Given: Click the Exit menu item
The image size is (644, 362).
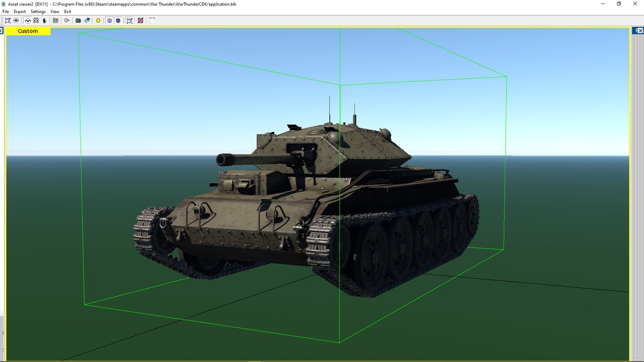Looking at the screenshot, I should [67, 12].
